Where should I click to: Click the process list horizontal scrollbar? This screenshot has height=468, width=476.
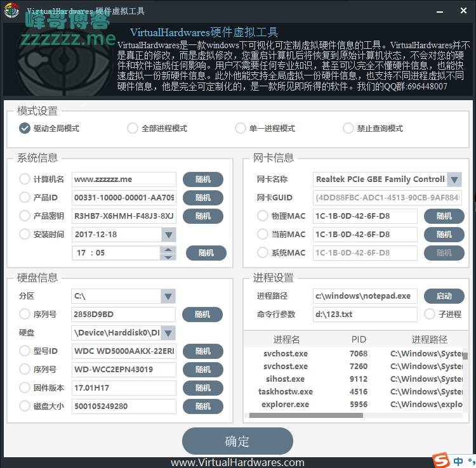click(x=306, y=415)
